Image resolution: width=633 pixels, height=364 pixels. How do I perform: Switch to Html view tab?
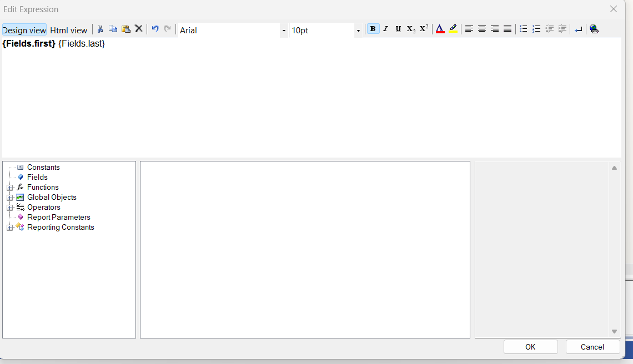[69, 31]
